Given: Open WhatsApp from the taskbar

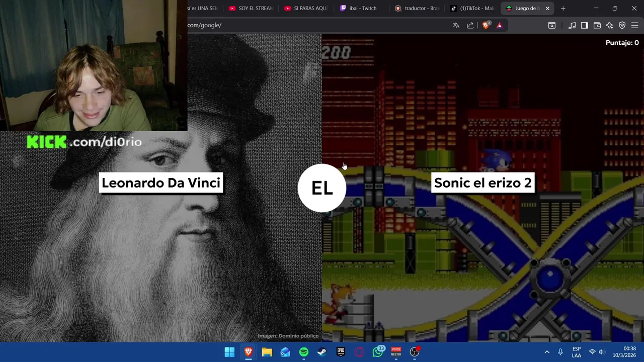Looking at the screenshot, I should (x=378, y=352).
